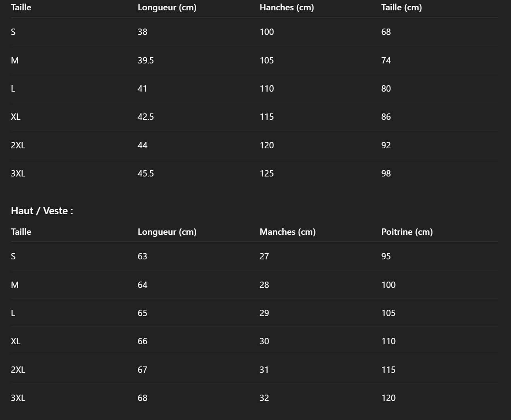
Task: Click the "Haut / Veste :" section heading
Action: (x=42, y=211)
